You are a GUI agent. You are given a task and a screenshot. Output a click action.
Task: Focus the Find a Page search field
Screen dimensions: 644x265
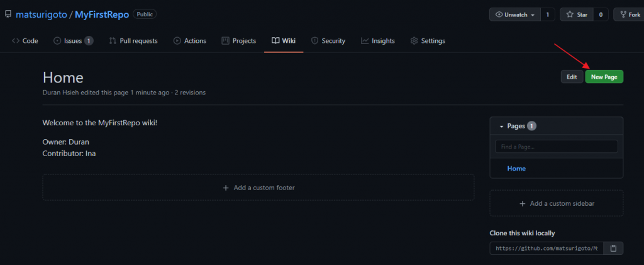556,147
